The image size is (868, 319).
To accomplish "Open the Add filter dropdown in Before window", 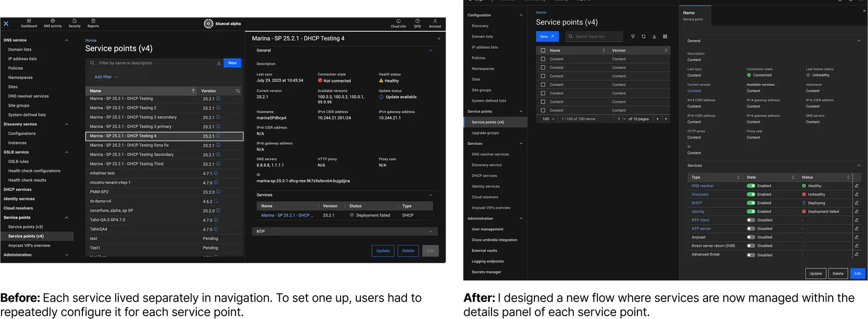I will click(x=106, y=77).
